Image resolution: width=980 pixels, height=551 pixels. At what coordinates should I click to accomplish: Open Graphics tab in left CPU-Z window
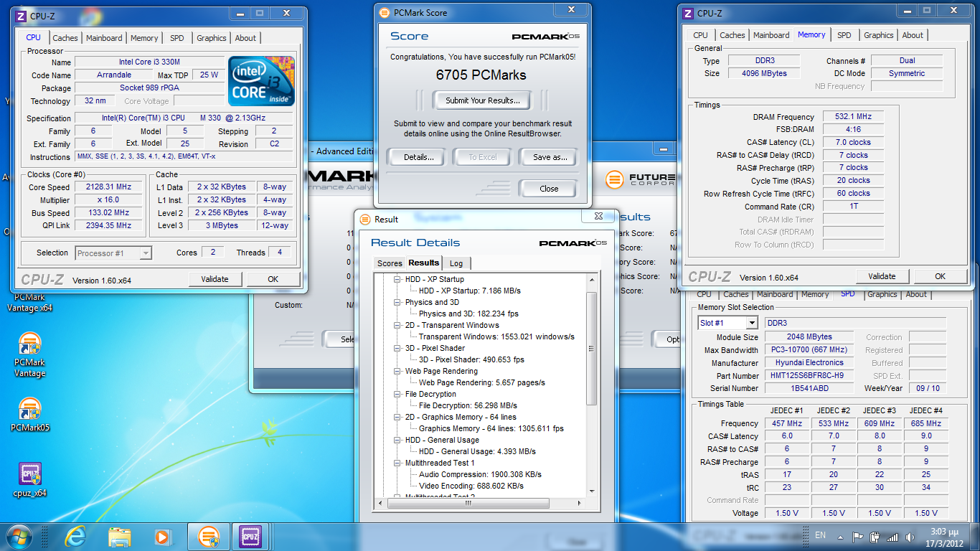212,38
